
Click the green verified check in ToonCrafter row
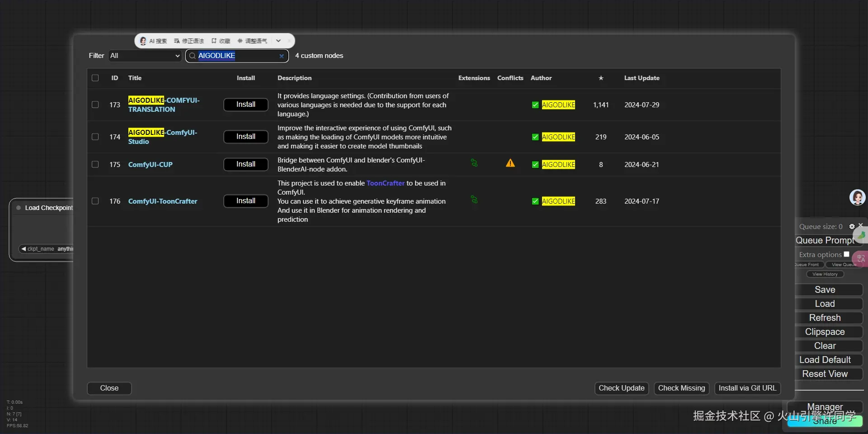tap(535, 201)
